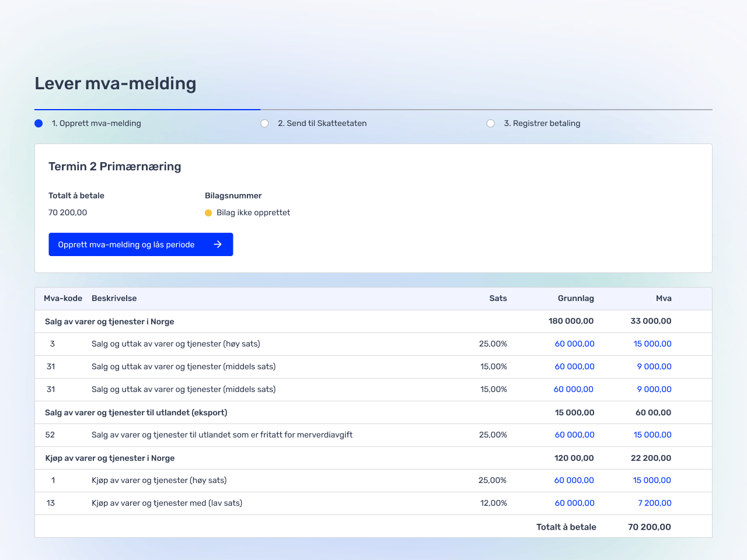Click the arrow icon in the Opprett button
This screenshot has width=747, height=560.
point(218,244)
